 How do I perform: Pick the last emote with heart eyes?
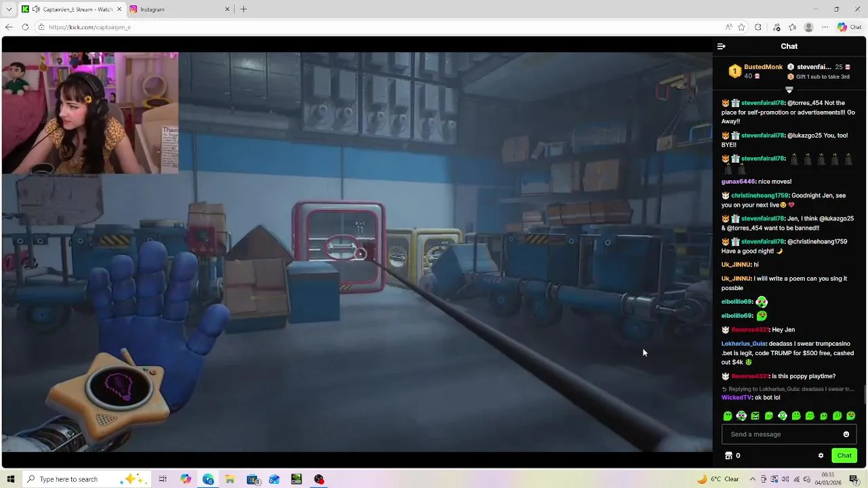(851, 416)
